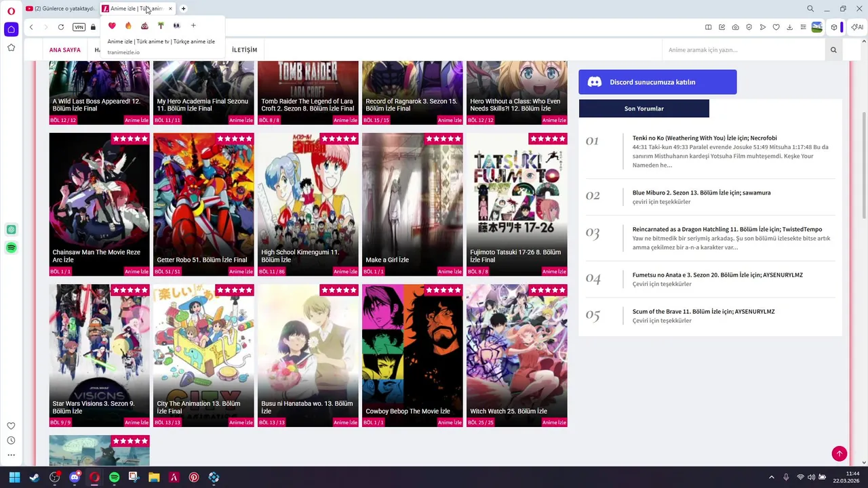This screenshot has height=488, width=868.
Task: Open High School Kimengumi 11. Bölüm
Action: point(308,204)
